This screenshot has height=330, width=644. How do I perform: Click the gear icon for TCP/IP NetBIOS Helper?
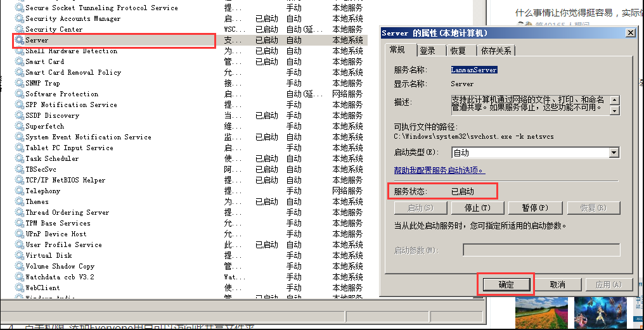(19, 180)
